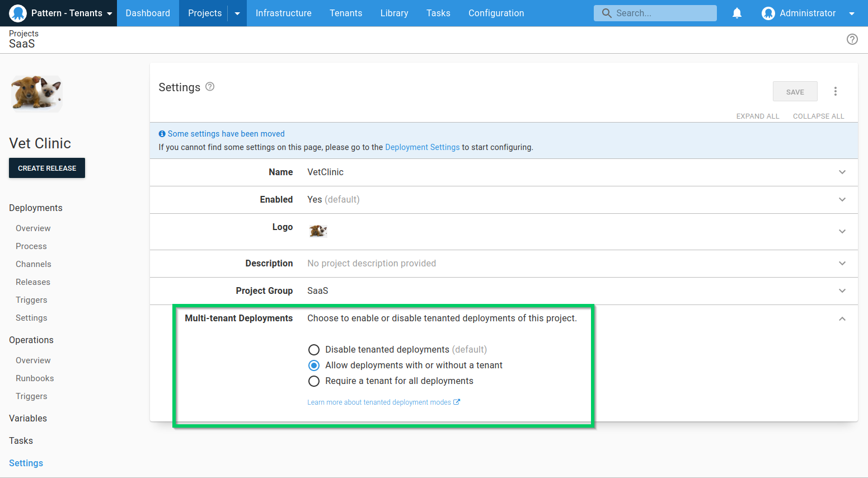Go to the Infrastructure menu

click(x=283, y=13)
